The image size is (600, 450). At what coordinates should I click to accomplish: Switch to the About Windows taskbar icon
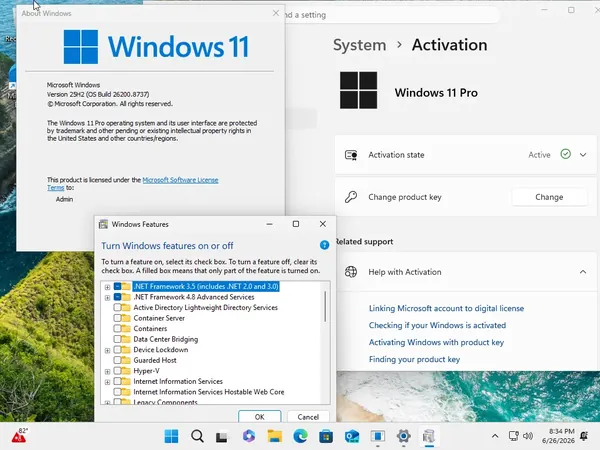[x=378, y=436]
